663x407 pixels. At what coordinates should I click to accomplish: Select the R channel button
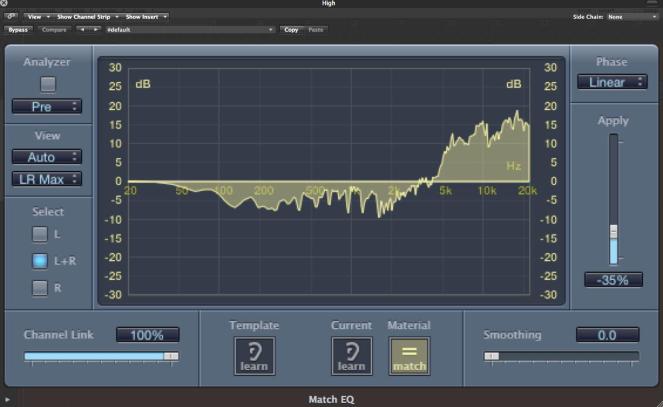40,288
